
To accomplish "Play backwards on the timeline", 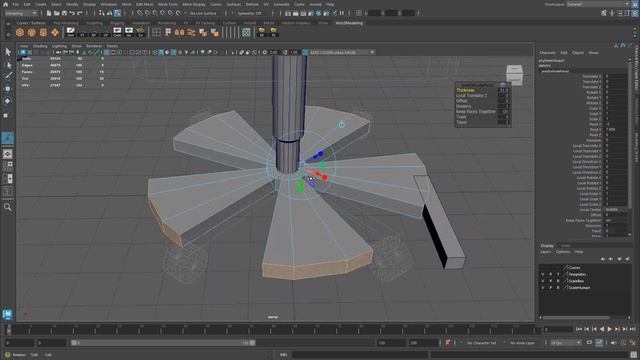I will pos(602,329).
